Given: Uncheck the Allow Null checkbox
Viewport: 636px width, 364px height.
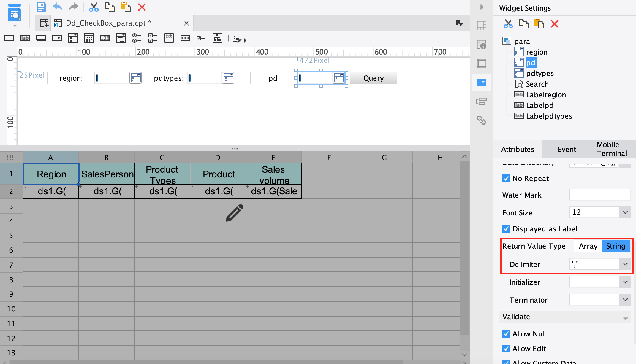Looking at the screenshot, I should [506, 334].
